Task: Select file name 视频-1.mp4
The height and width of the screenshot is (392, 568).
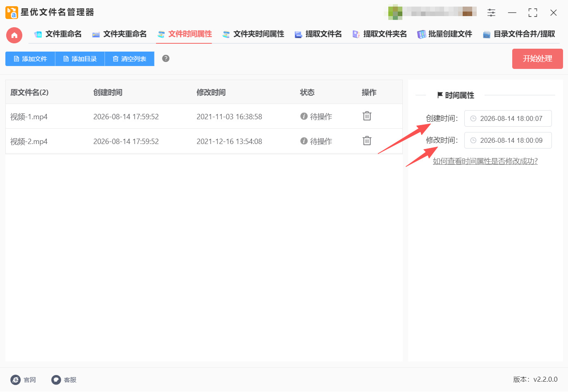Action: pos(29,117)
